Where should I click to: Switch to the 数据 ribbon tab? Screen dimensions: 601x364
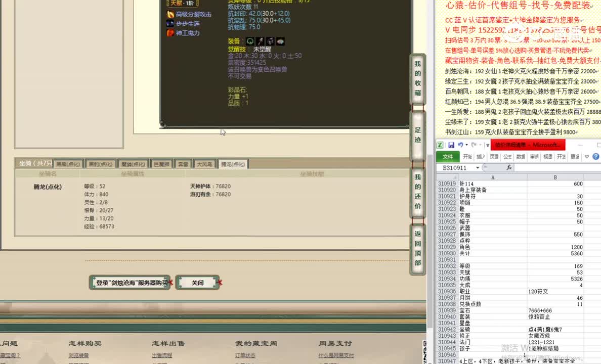click(520, 156)
